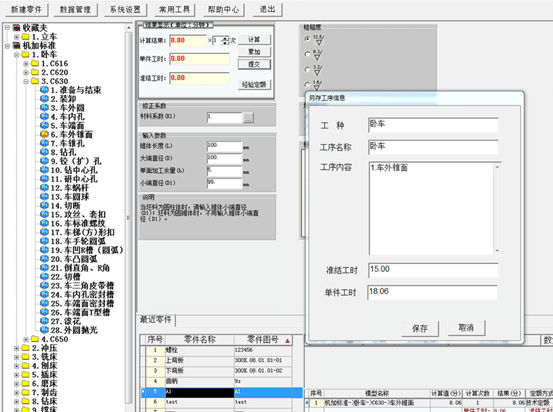Click the 钻孔 blue item icon
553x412 pixels.
pyautogui.click(x=44, y=152)
